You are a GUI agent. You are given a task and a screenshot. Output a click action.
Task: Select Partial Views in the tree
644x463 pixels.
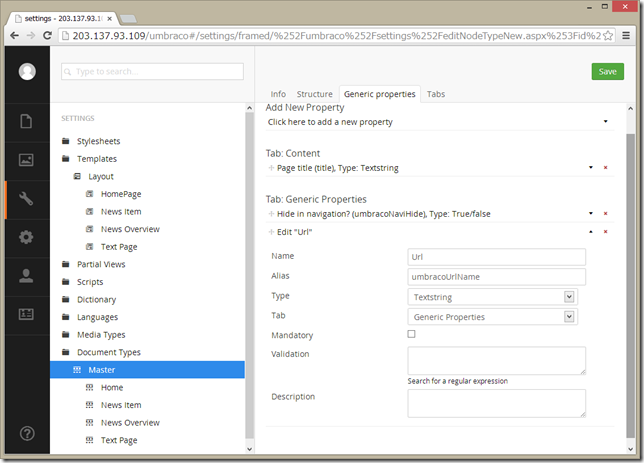(101, 264)
